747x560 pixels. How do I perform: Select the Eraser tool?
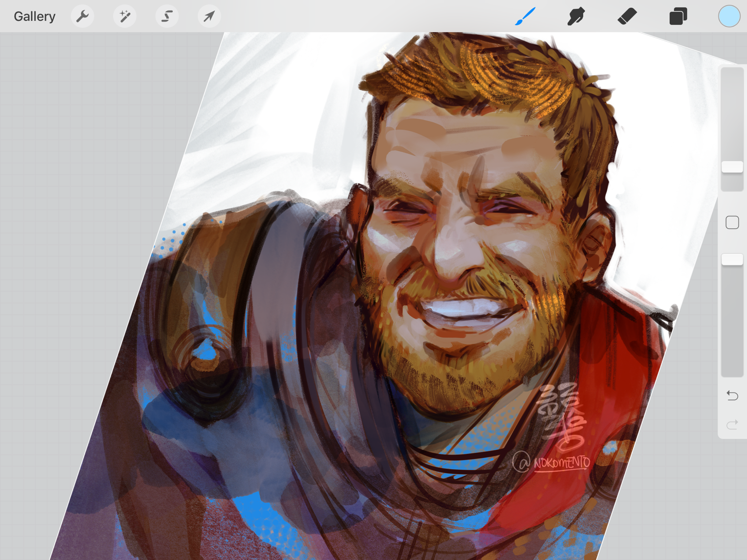coord(627,16)
